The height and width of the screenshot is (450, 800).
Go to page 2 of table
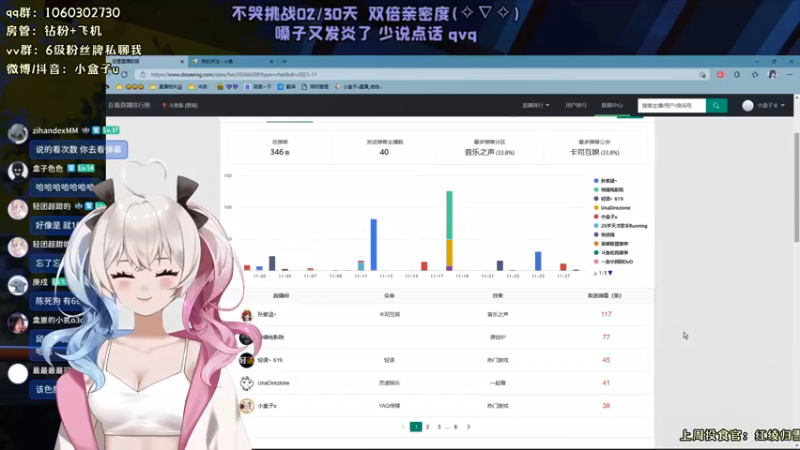[428, 427]
